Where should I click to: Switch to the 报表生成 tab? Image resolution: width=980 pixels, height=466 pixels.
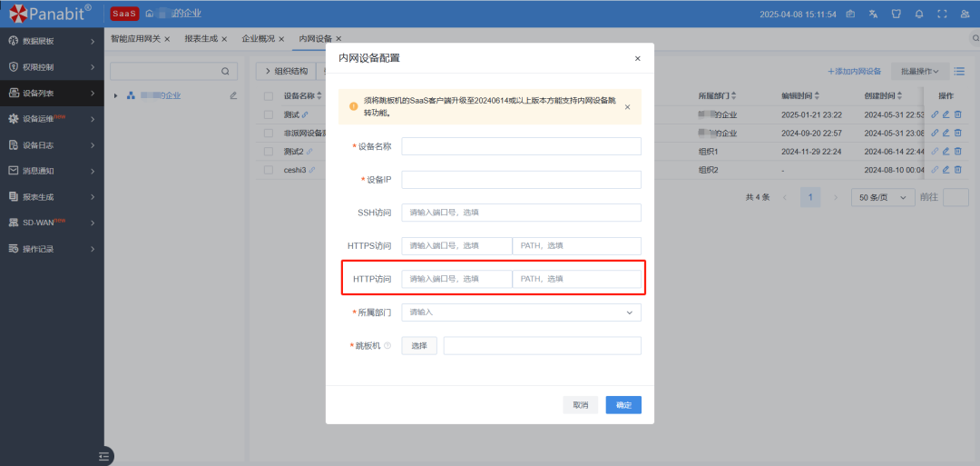click(201, 39)
